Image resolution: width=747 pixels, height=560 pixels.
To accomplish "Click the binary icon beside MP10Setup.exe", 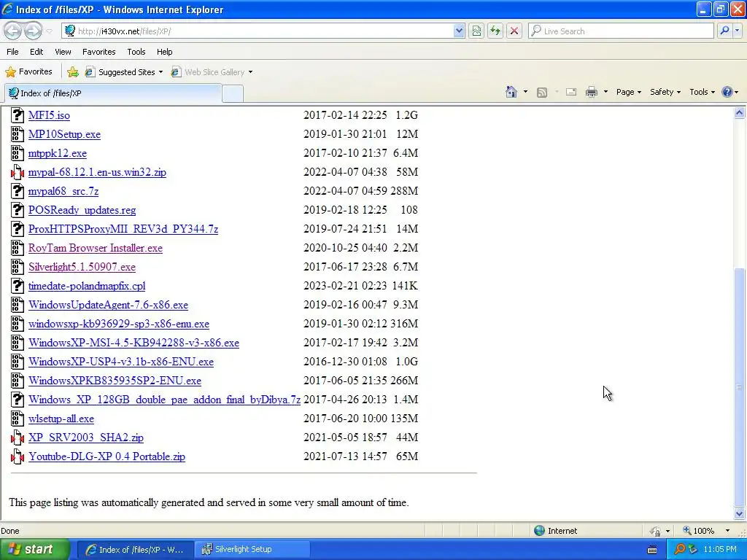I will coord(18,134).
